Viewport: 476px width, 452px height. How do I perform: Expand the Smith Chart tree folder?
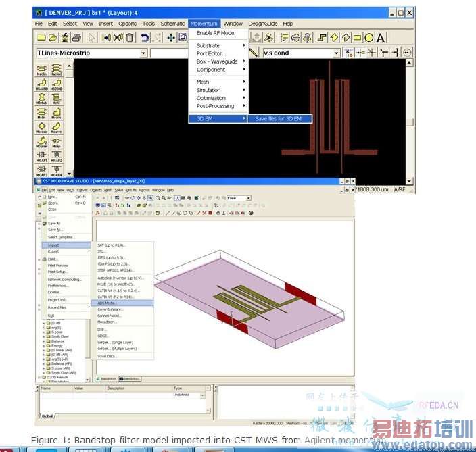point(44,336)
